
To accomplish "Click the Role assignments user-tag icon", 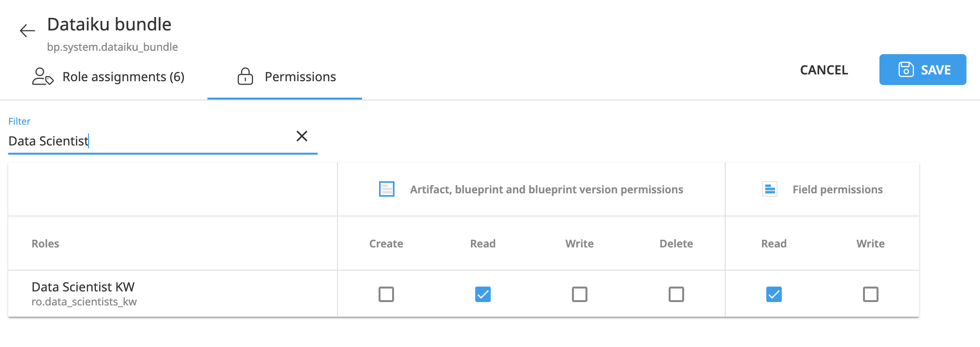I will pyautogui.click(x=43, y=76).
